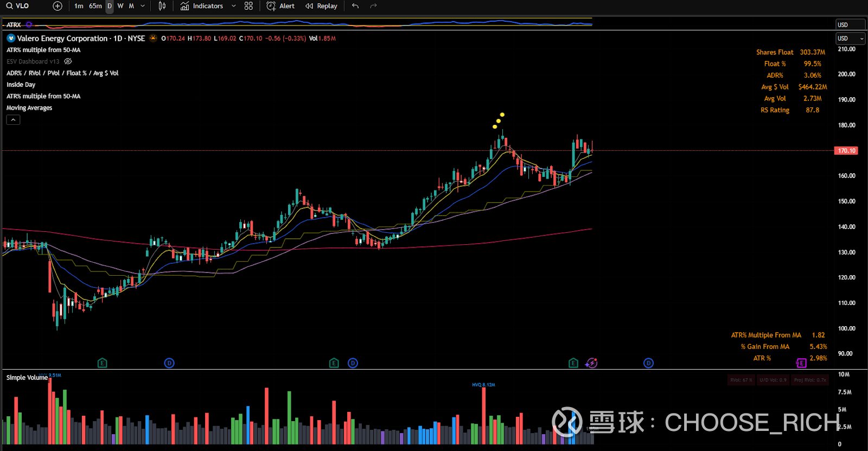Select the W weekly interval
Viewport: 868px width, 451px height.
[120, 6]
